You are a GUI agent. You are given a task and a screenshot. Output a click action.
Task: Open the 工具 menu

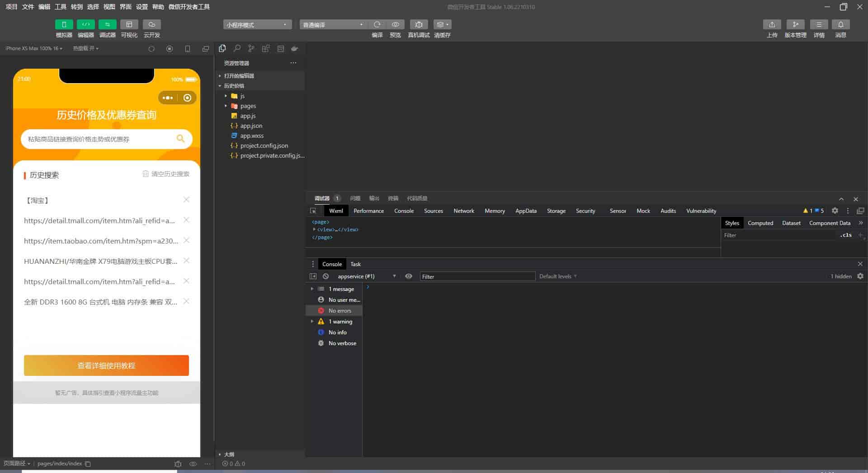60,7
